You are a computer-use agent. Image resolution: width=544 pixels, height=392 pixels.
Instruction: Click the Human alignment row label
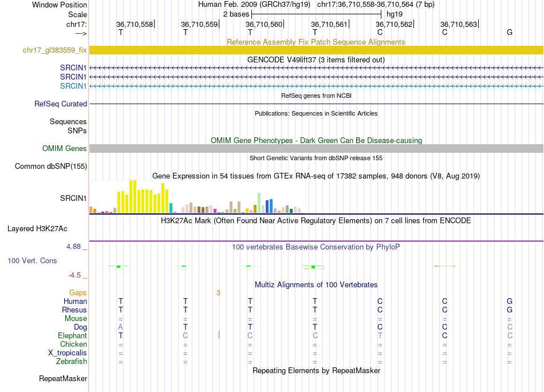[75, 301]
